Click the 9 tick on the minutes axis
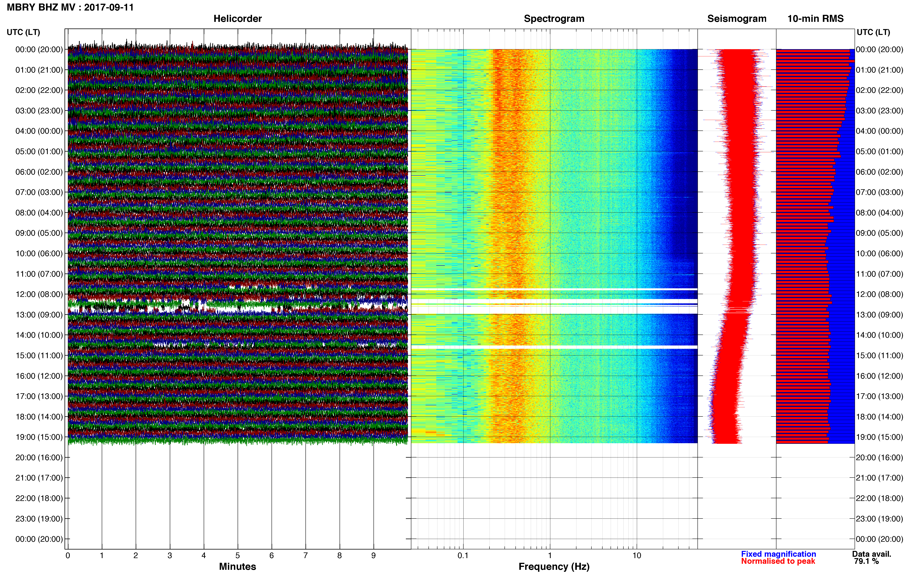Viewport: 924px width, 578px height. (373, 555)
